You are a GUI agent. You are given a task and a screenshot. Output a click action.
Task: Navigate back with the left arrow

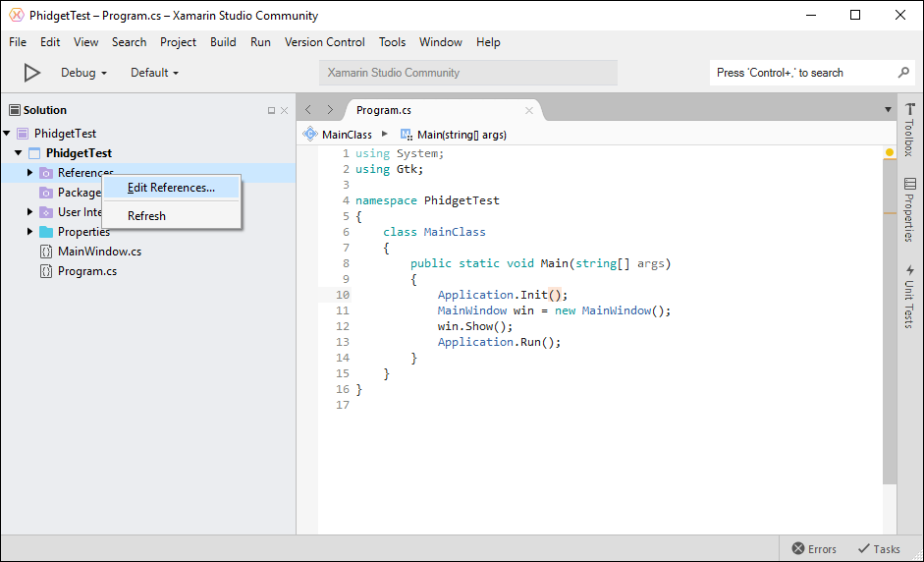pos(308,110)
